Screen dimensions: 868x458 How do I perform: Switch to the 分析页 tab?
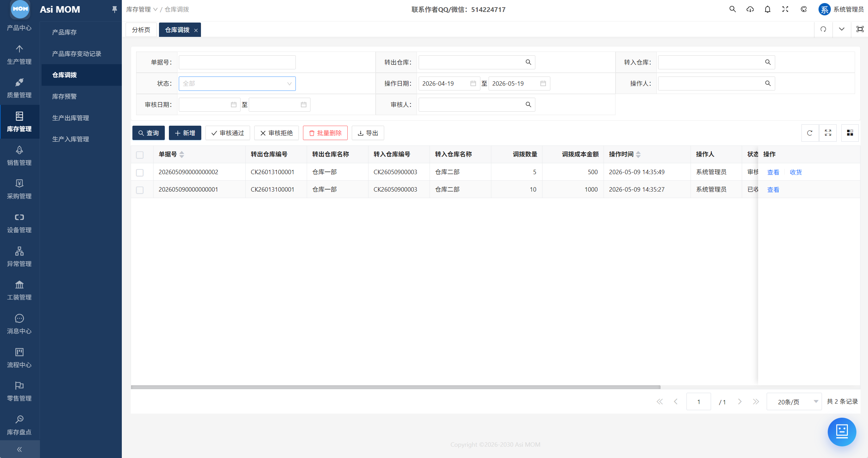pos(141,30)
